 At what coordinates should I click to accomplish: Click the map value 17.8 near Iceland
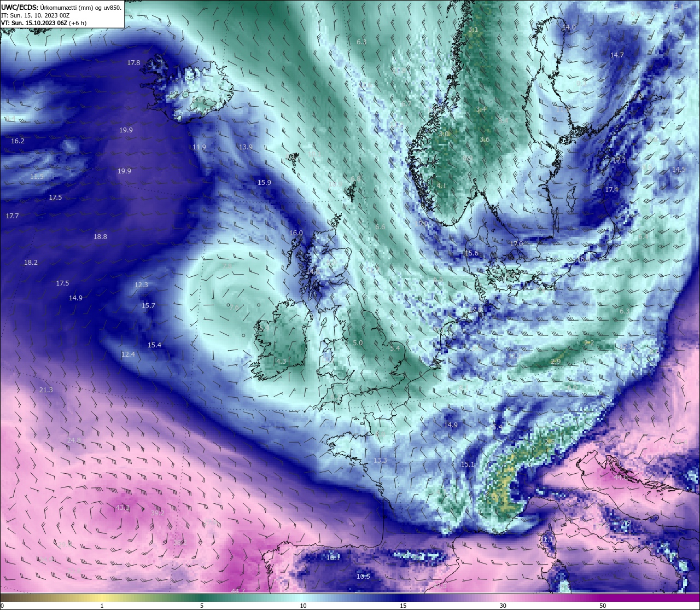click(x=133, y=63)
